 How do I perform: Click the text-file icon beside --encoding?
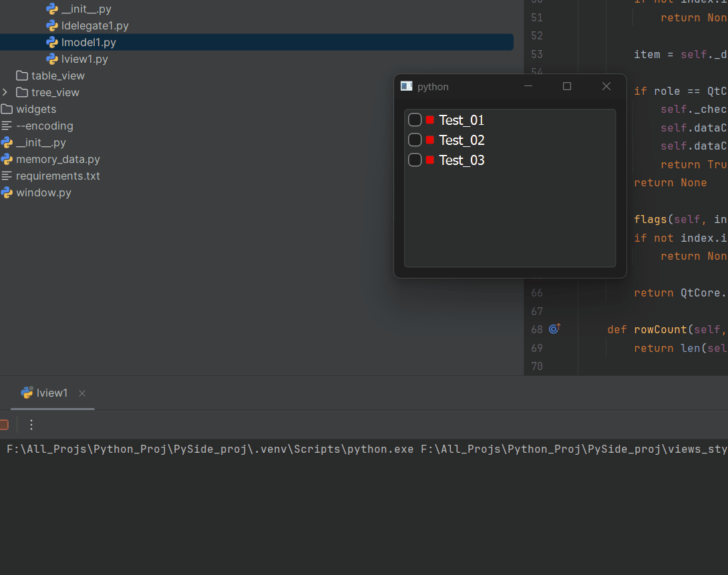tap(7, 126)
